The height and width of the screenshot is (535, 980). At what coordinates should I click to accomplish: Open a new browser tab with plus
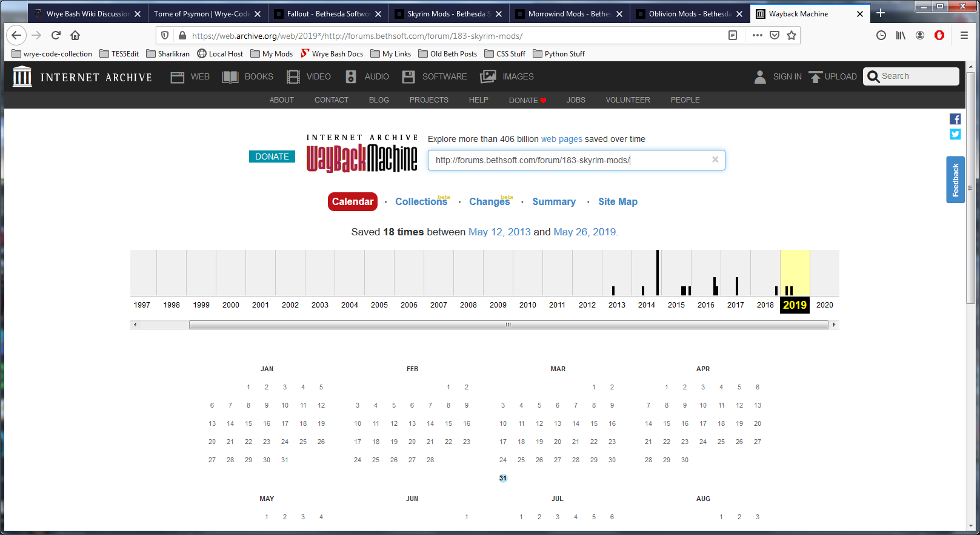[881, 13]
